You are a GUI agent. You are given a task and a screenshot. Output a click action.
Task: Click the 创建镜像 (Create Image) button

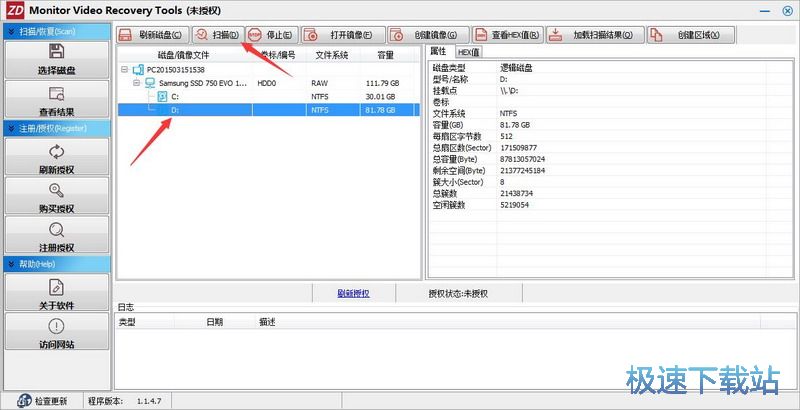pyautogui.click(x=425, y=35)
